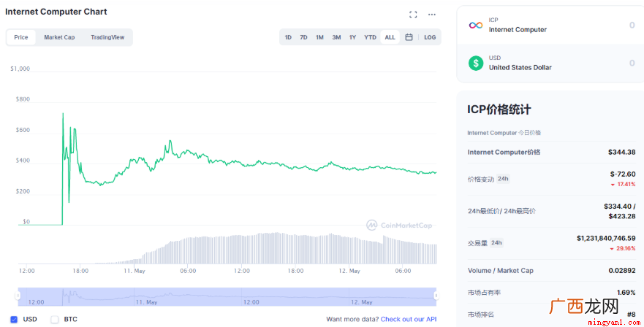
Task: Open the three-dot more options menu
Action: coord(432,15)
